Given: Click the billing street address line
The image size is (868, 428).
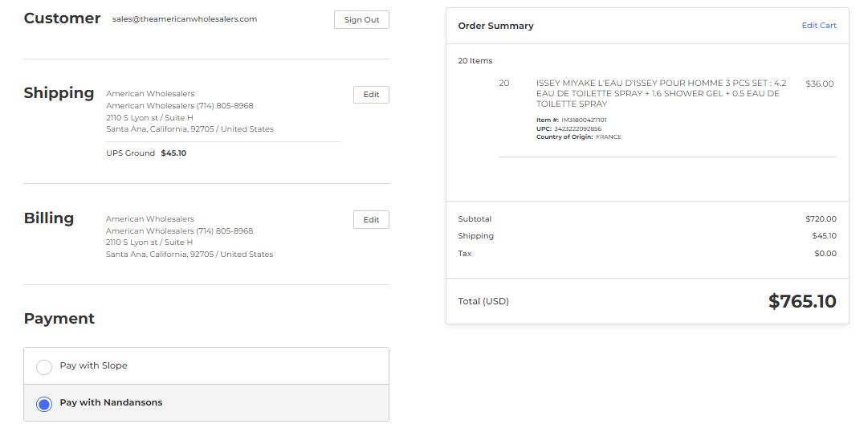Looking at the screenshot, I should pos(149,243).
